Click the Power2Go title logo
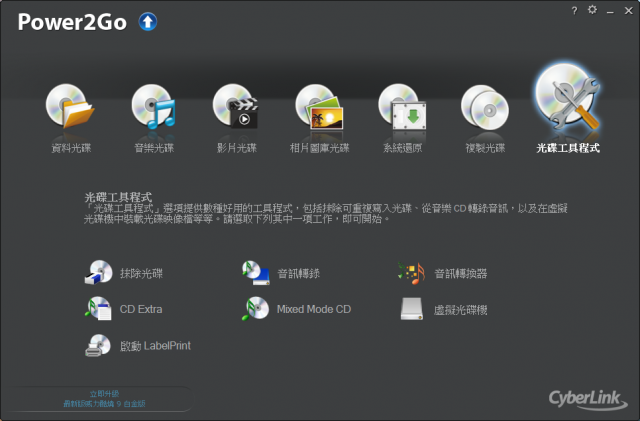This screenshot has width=640, height=421. 72,22
